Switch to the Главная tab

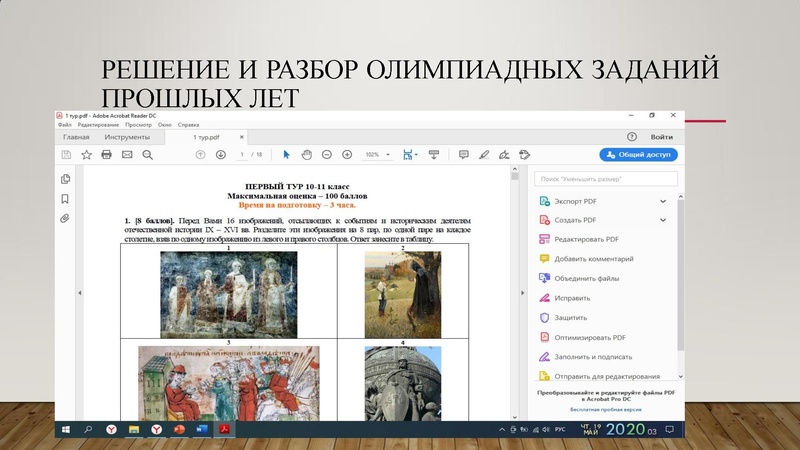pos(76,137)
